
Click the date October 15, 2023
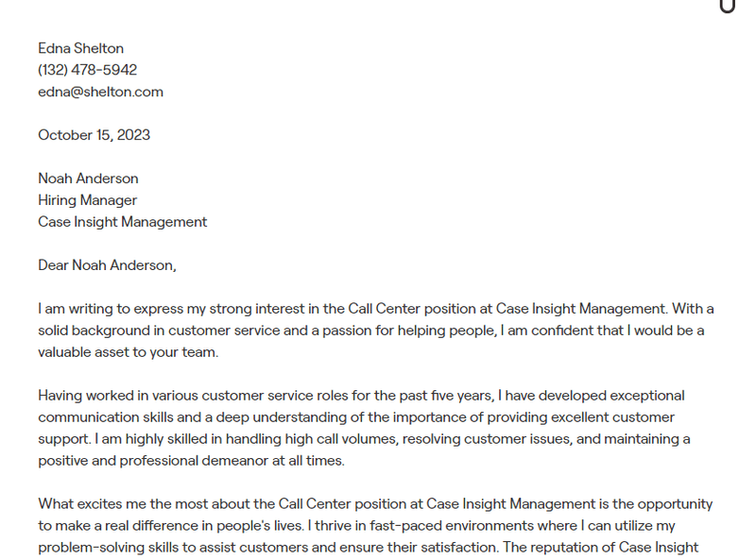[x=94, y=135]
